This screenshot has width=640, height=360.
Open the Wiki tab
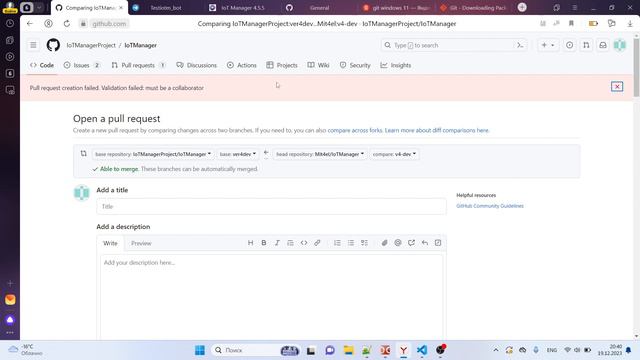[x=318, y=65]
